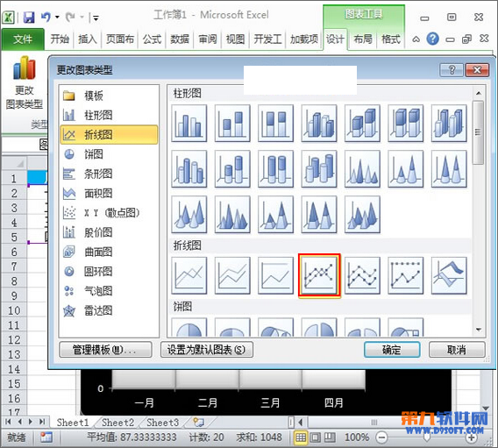Click the Undo arrow icon

[46, 17]
